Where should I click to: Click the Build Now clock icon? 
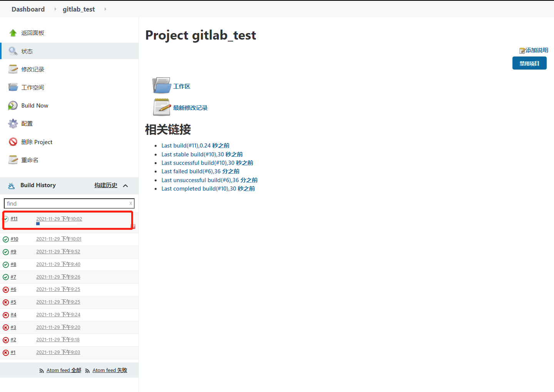[13, 105]
